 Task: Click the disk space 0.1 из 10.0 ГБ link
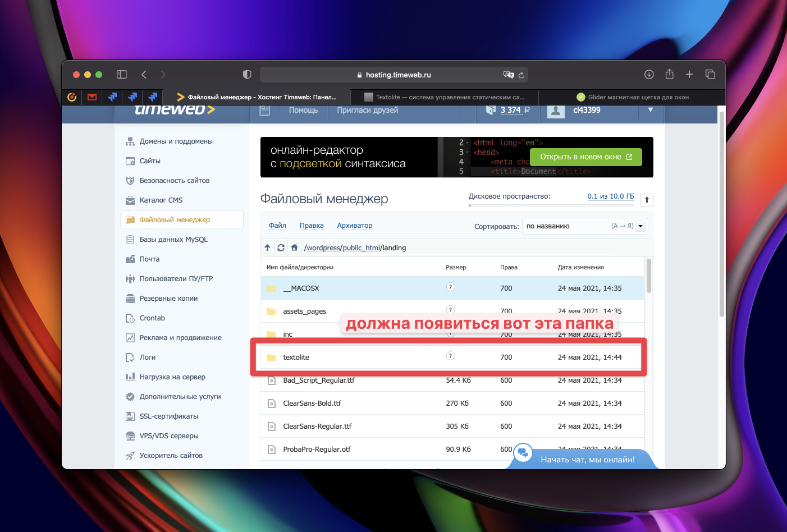pyautogui.click(x=610, y=196)
